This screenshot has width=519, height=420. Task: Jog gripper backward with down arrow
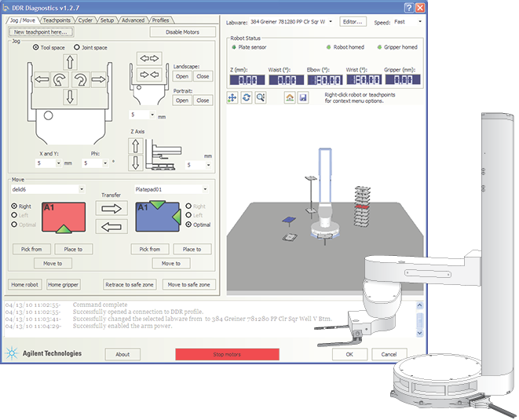70,97
